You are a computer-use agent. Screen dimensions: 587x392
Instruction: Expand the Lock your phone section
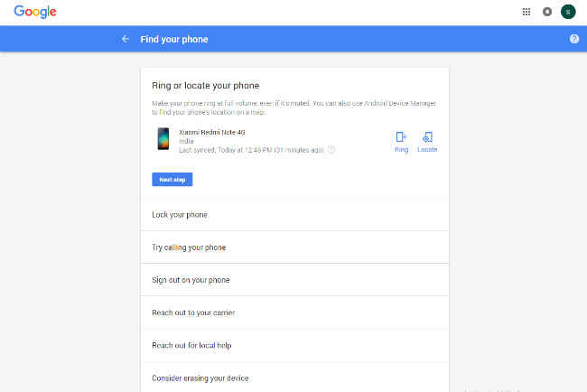click(x=294, y=215)
